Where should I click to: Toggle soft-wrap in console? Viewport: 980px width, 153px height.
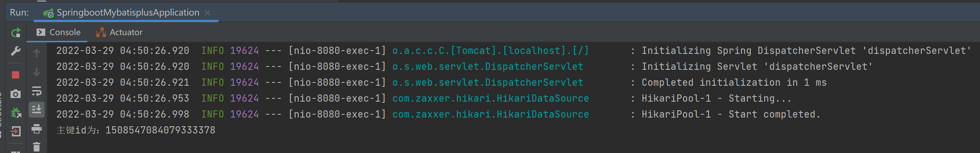pos(37,91)
